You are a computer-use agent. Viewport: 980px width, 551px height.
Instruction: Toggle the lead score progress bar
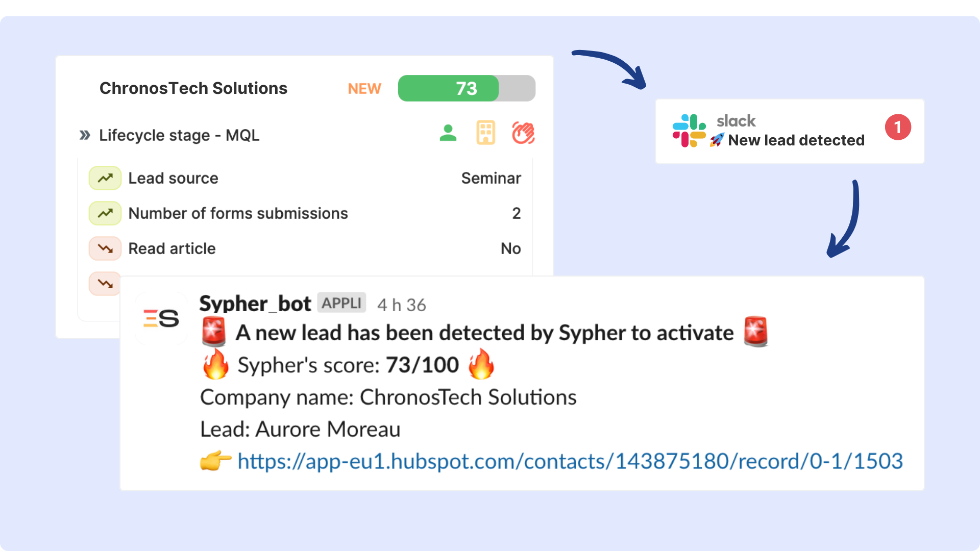pyautogui.click(x=467, y=87)
